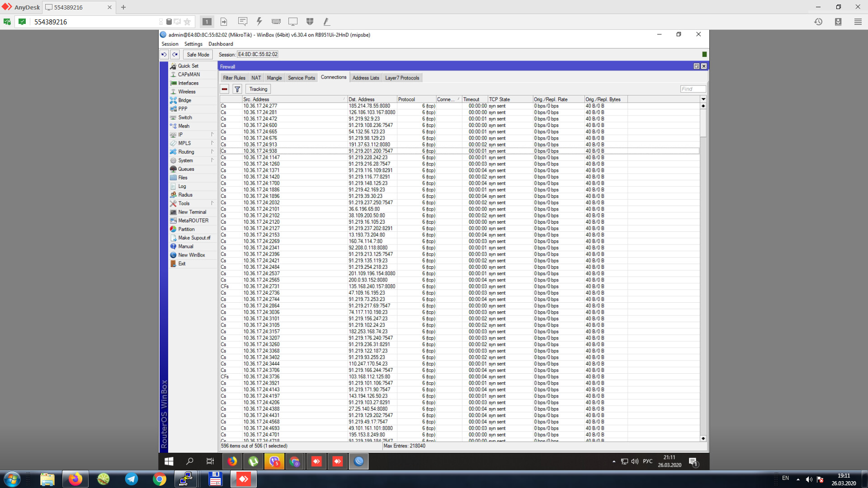Click the filter funnel icon in Connections
Viewport: 868px width, 488px height.
(x=237, y=89)
